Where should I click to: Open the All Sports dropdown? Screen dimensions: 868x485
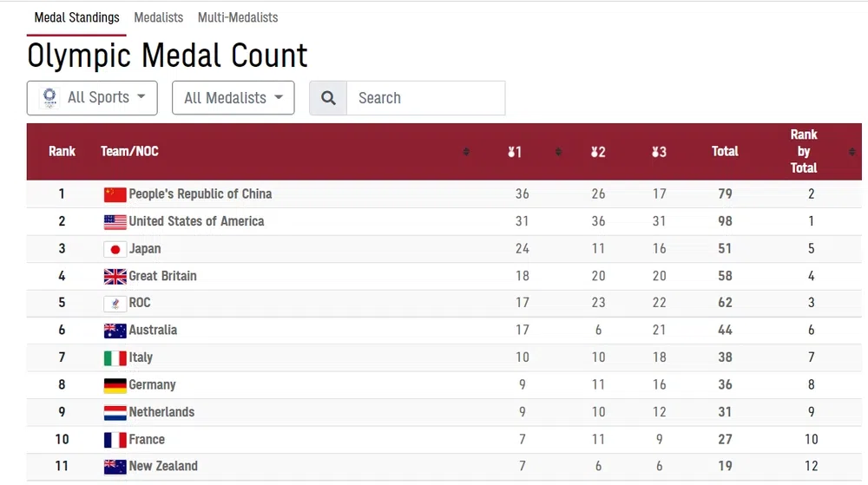92,98
